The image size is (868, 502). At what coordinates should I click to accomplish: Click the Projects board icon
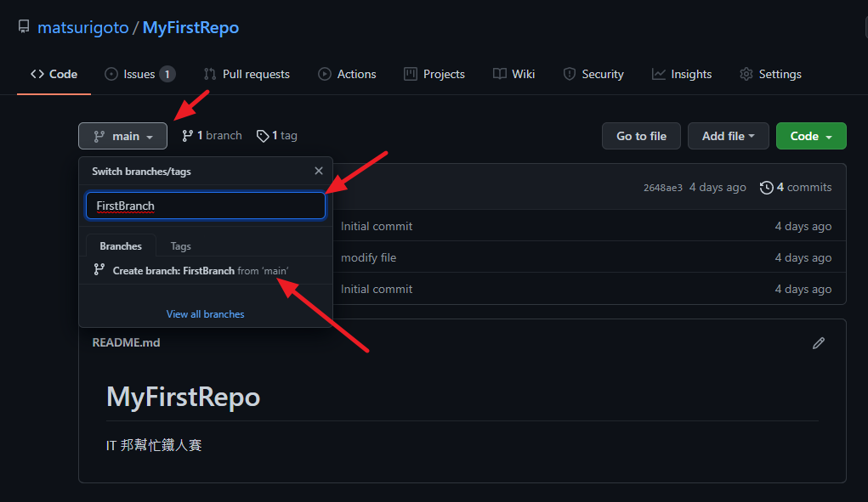[x=411, y=74]
